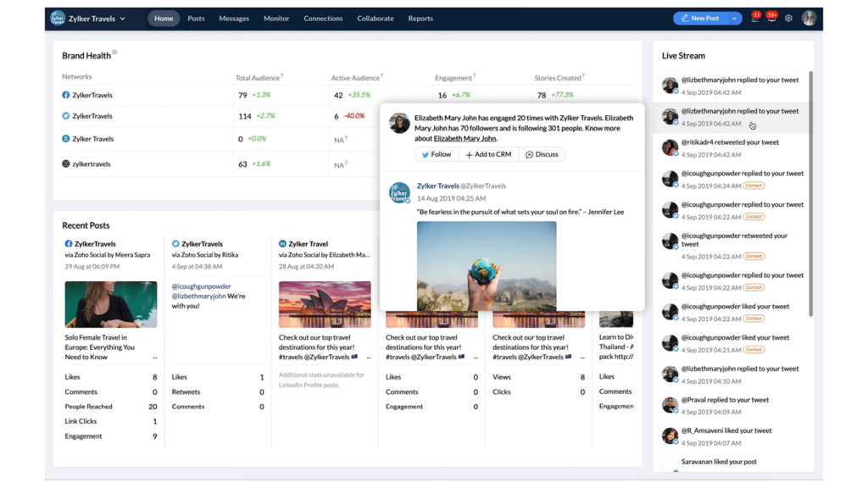Click the LinkedIn icon beside Zylker Travels in Brand Health
Image resolution: width=868 pixels, height=488 pixels.
66,138
